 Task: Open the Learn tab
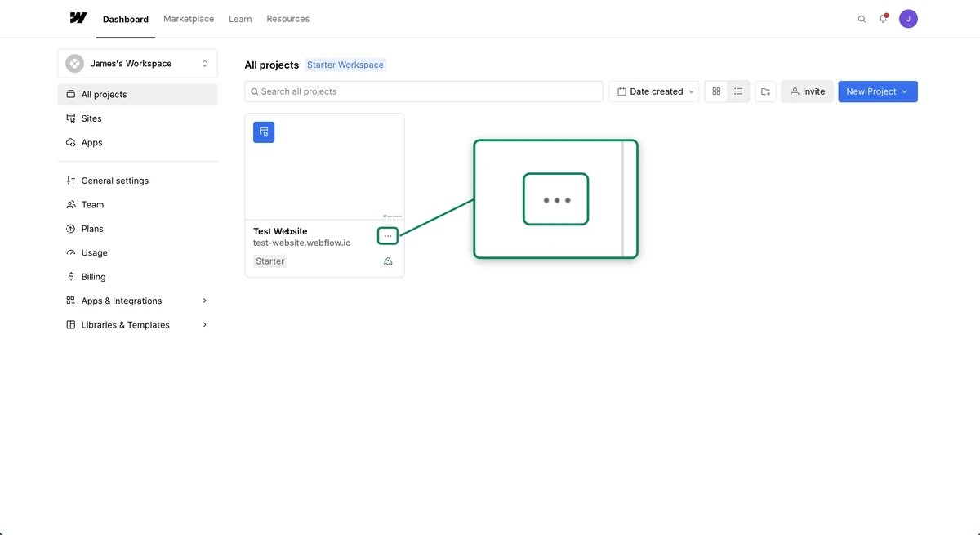coord(240,19)
